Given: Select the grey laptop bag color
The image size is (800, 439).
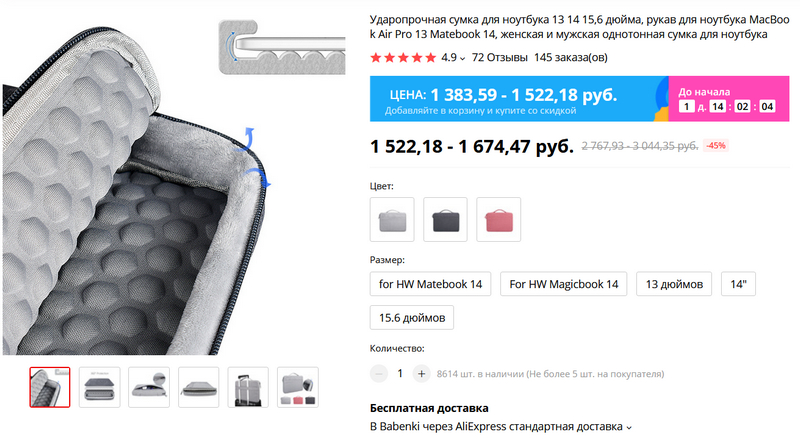Looking at the screenshot, I should (392, 220).
